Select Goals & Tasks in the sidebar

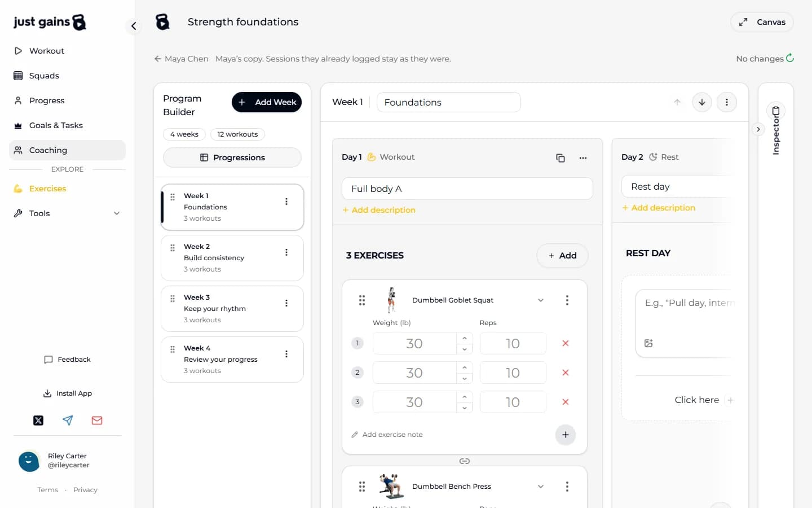(67, 125)
